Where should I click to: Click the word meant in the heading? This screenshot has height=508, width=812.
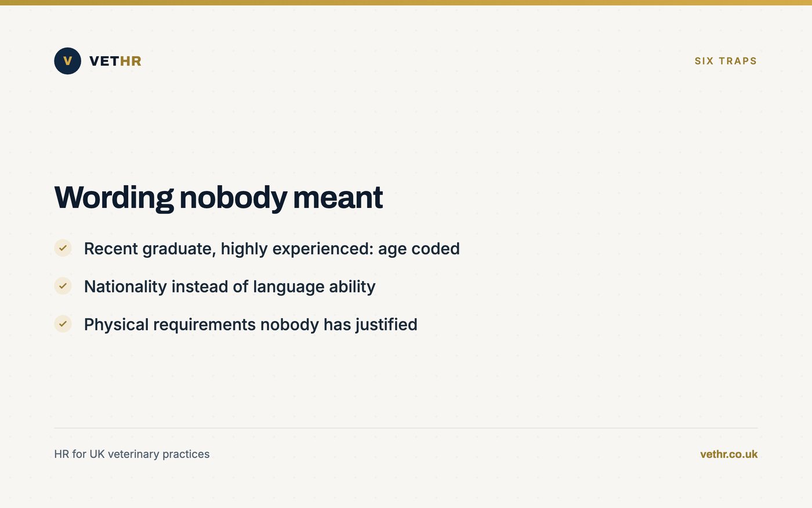coord(338,197)
